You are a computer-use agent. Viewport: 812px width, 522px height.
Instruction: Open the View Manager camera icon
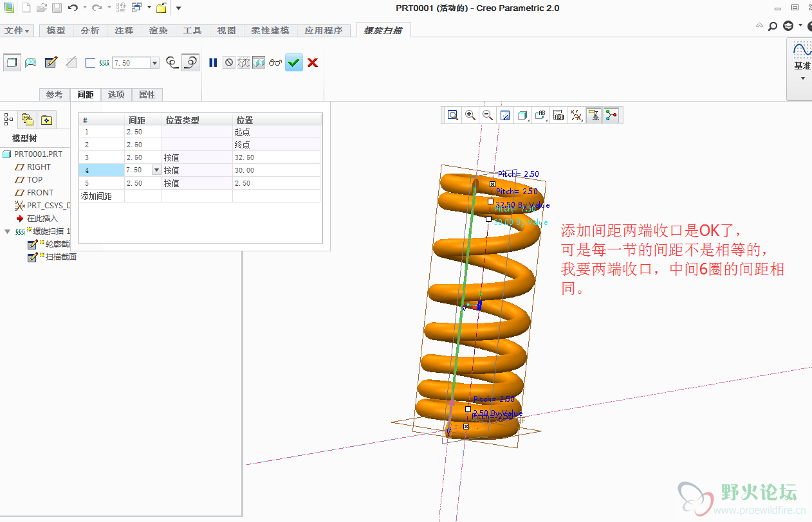coord(558,115)
